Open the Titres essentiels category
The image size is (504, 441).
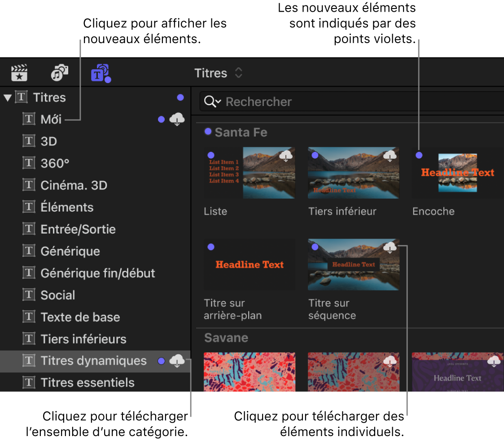[87, 383]
